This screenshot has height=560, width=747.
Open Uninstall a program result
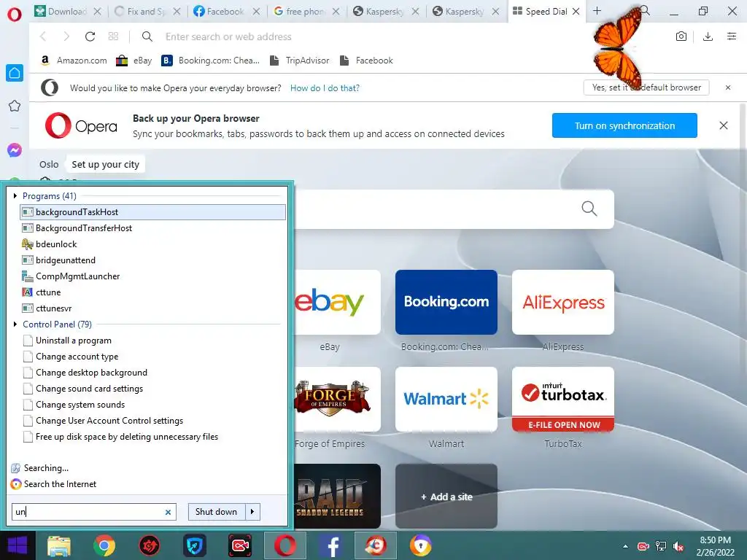[x=153, y=341]
